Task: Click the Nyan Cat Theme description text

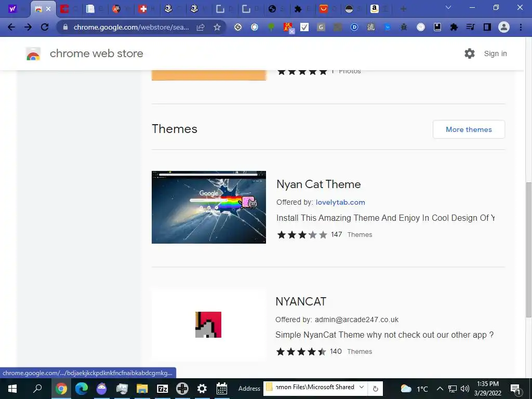Action: pyautogui.click(x=385, y=218)
